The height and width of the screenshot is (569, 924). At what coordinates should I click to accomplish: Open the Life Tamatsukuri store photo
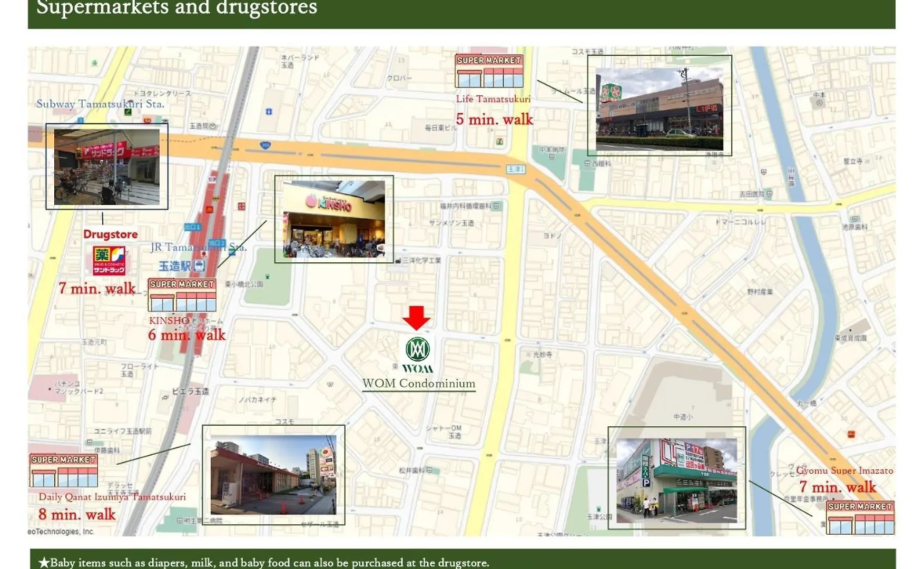[660, 109]
